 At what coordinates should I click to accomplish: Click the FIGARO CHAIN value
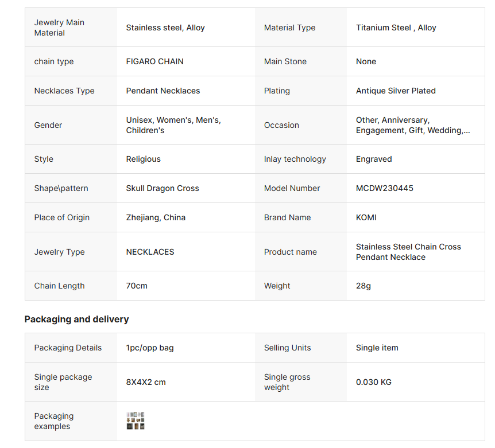(x=154, y=61)
